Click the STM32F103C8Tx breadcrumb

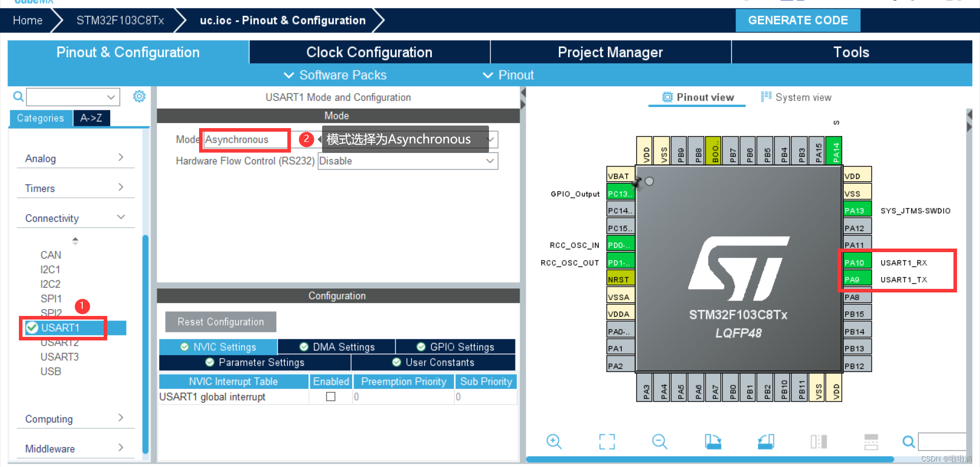point(120,20)
